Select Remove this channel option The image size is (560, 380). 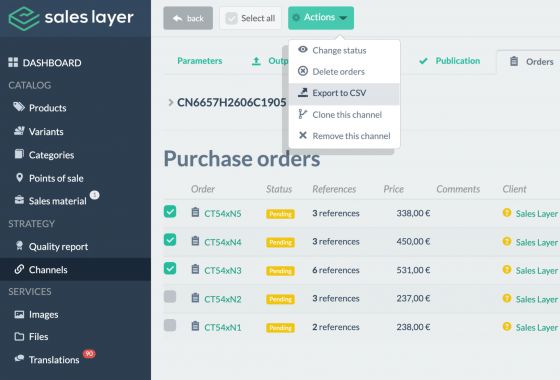point(344,136)
